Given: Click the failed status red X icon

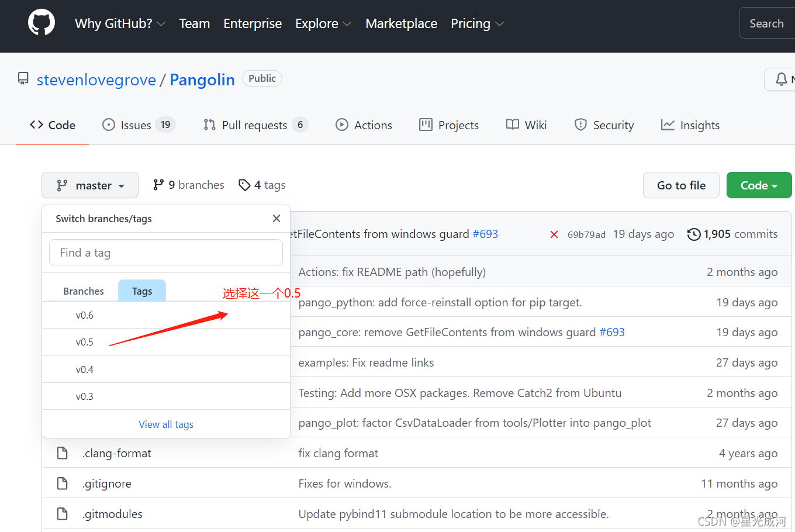Looking at the screenshot, I should click(554, 234).
